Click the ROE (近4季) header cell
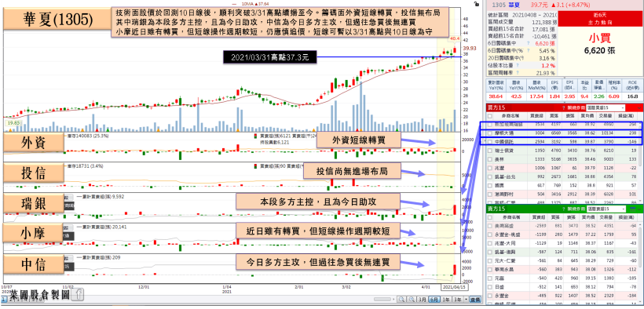 [632, 85]
